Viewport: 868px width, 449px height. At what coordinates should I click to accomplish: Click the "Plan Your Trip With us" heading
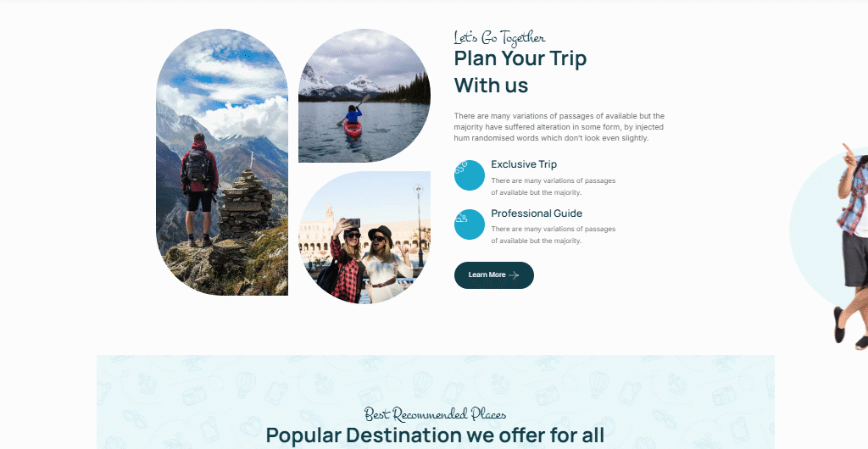520,72
